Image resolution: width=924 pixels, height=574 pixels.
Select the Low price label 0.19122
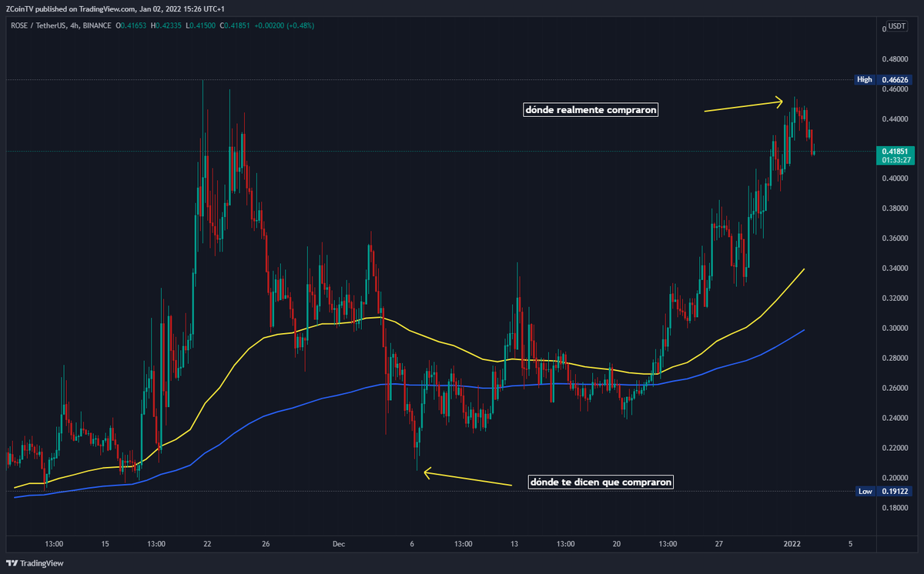(x=894, y=491)
